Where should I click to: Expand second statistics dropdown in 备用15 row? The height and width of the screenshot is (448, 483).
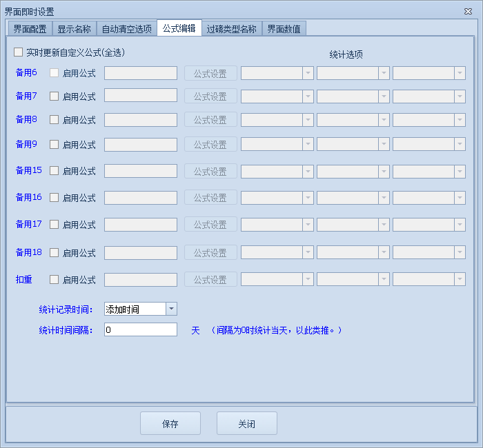(384, 172)
